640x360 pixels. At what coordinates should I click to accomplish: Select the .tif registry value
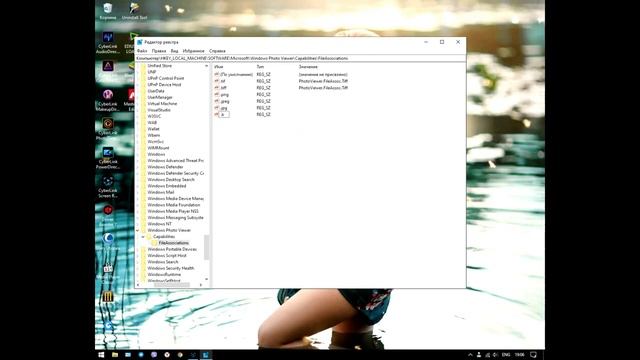coord(223,81)
